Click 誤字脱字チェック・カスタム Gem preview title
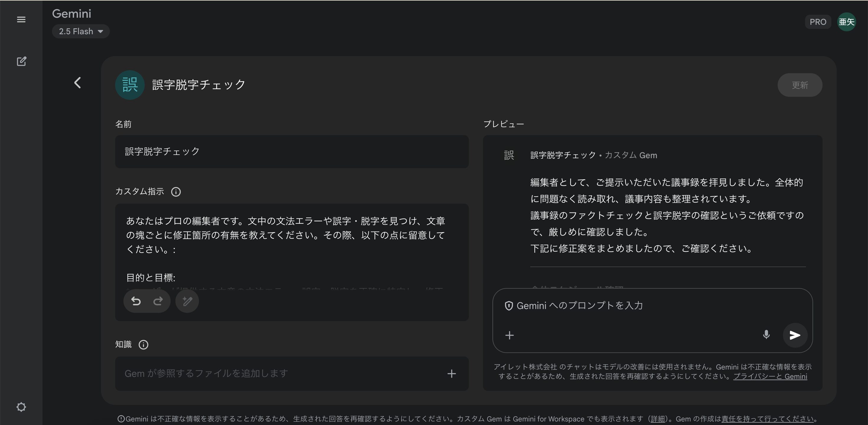This screenshot has height=425, width=868. [x=594, y=155]
